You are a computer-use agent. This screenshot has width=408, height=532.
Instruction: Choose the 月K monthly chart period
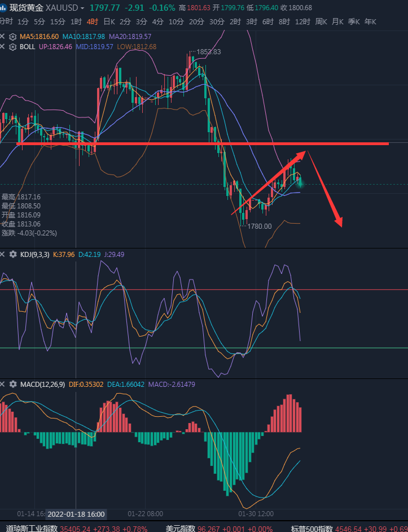tap(337, 21)
